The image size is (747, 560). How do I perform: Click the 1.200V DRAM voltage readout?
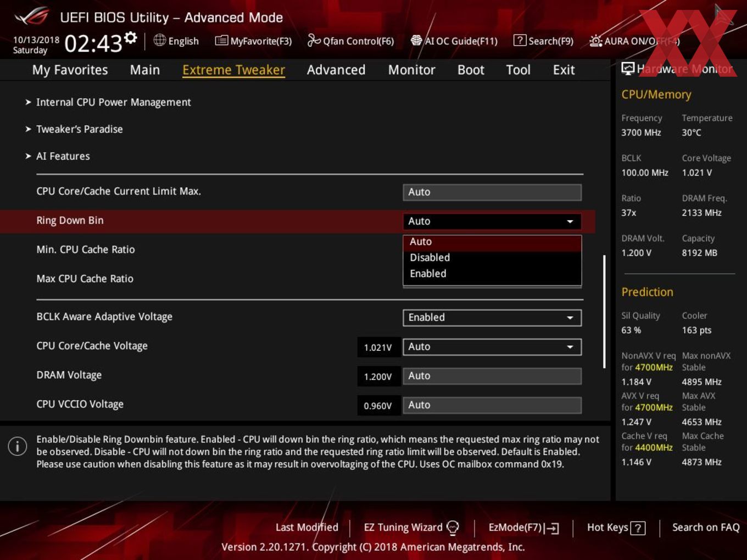click(378, 376)
